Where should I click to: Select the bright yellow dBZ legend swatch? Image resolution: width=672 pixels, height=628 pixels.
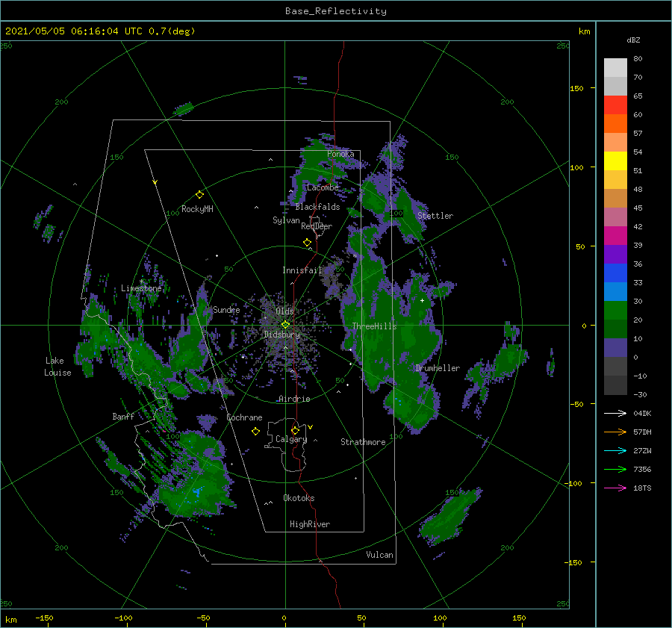(615, 161)
